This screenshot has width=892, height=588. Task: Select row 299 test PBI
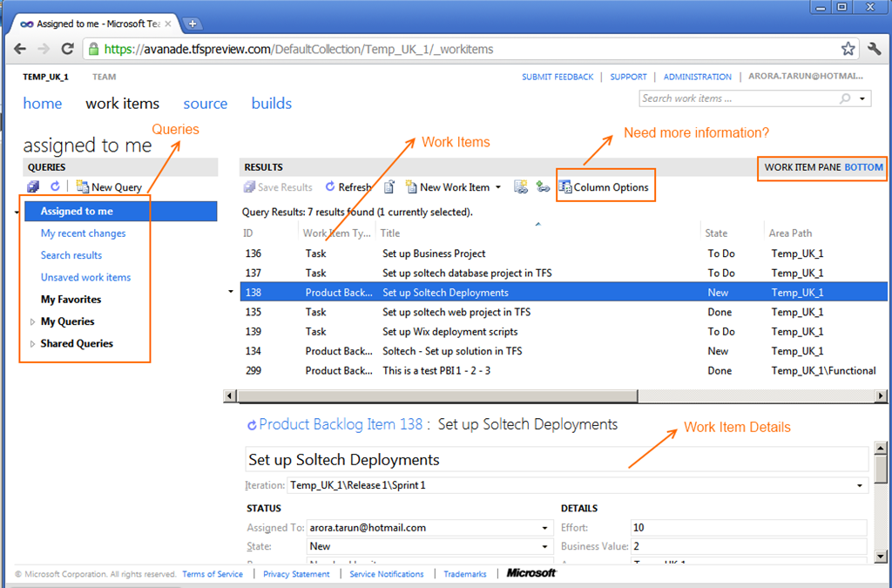click(x=564, y=371)
